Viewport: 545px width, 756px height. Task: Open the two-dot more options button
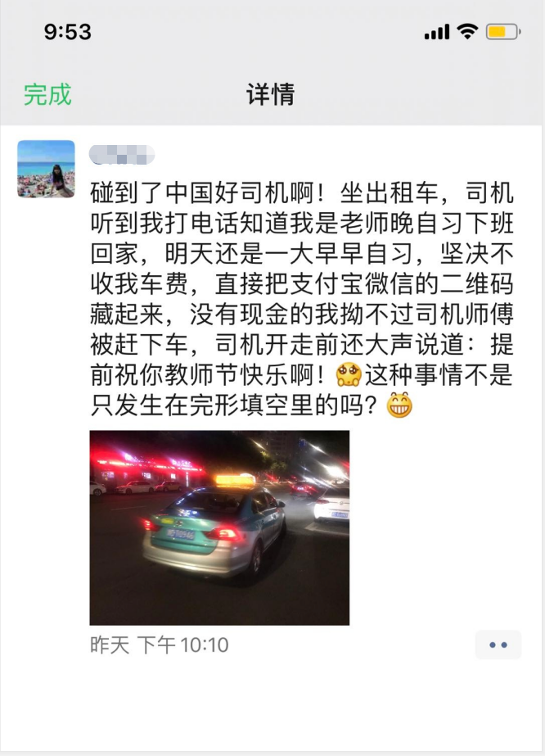(x=498, y=645)
